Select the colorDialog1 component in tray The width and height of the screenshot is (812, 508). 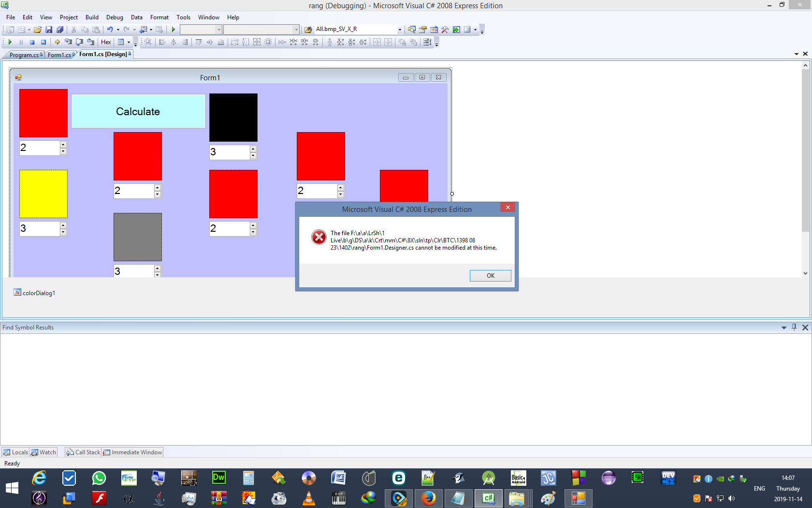pyautogui.click(x=34, y=293)
